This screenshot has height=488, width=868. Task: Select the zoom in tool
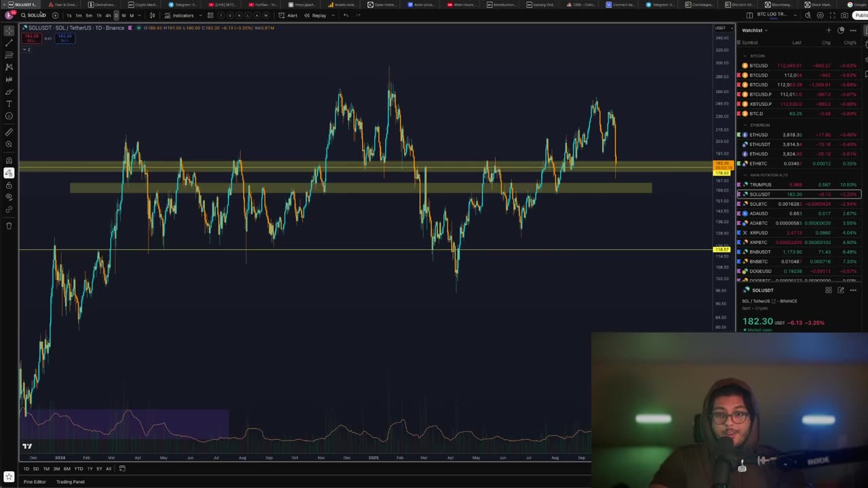click(x=9, y=144)
